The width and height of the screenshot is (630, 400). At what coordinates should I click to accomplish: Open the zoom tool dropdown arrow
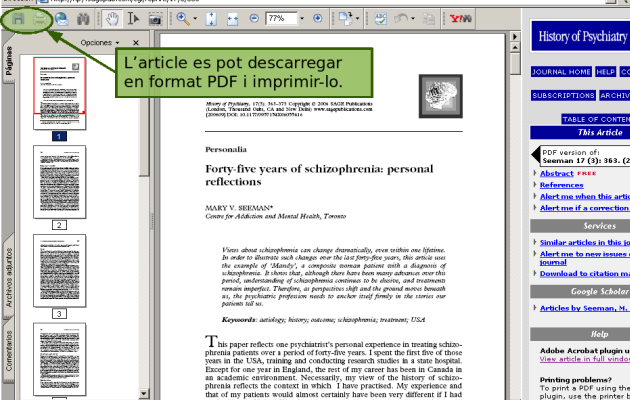click(x=195, y=18)
